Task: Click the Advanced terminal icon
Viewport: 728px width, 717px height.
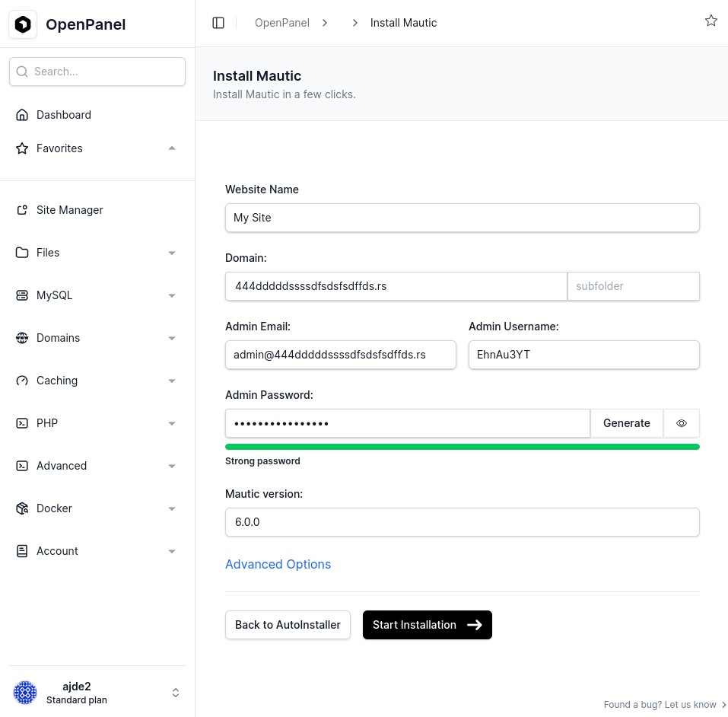Action: 22,466
